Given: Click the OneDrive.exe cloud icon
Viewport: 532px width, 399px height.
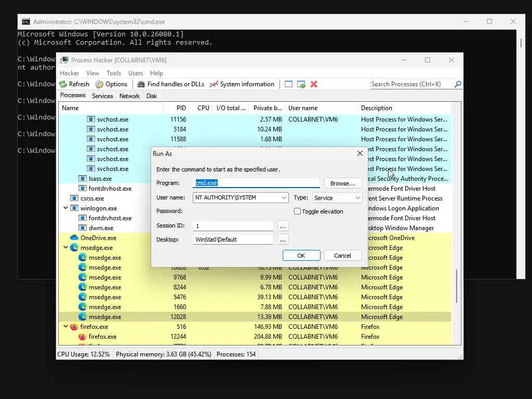Looking at the screenshot, I should [x=74, y=238].
